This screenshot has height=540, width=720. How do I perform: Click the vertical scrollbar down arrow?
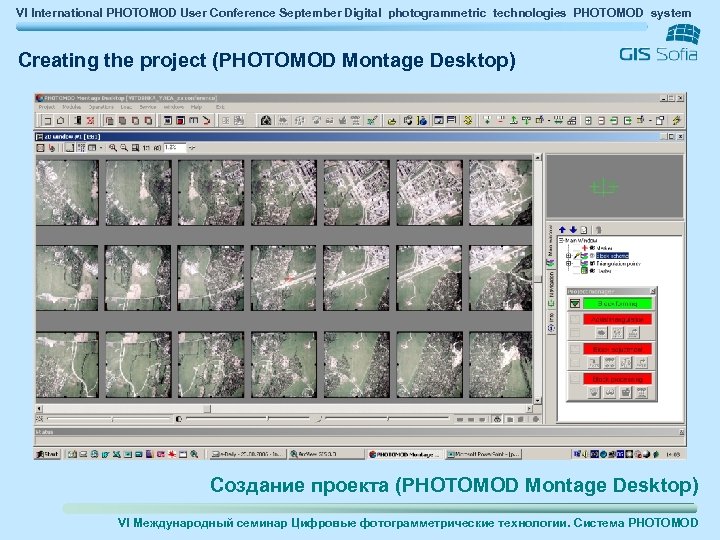pos(537,401)
